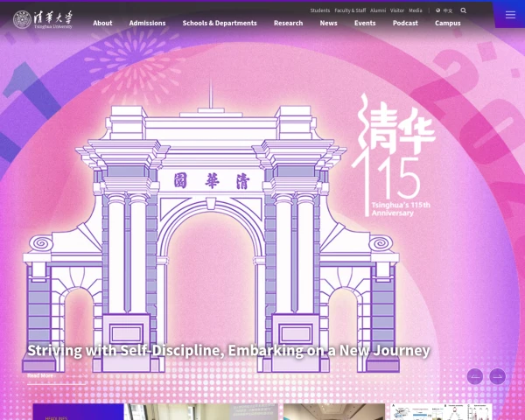Viewport: 525px width, 420px height.
Task: Open the About menu
Action: pos(102,23)
